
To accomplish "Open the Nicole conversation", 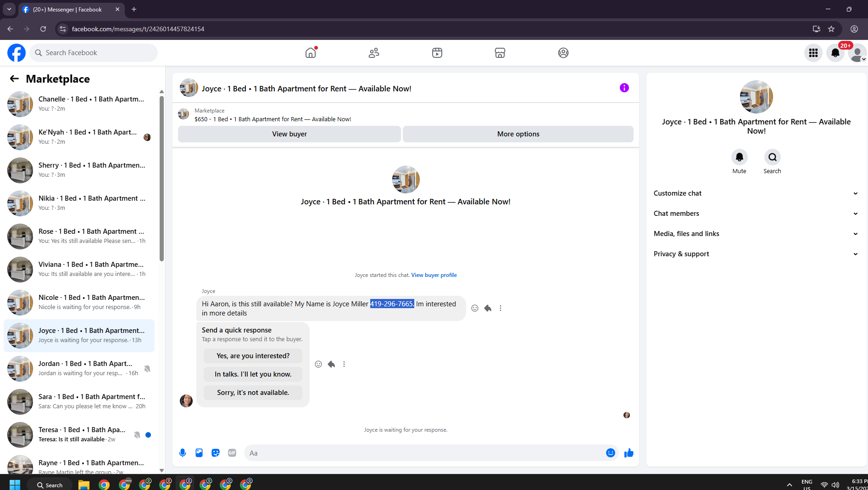I will 79,303.
